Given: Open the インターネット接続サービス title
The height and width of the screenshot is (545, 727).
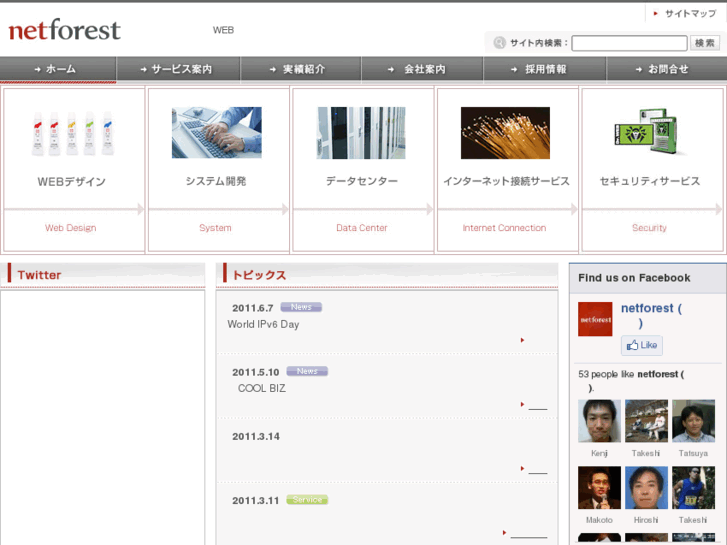Looking at the screenshot, I should (506, 181).
